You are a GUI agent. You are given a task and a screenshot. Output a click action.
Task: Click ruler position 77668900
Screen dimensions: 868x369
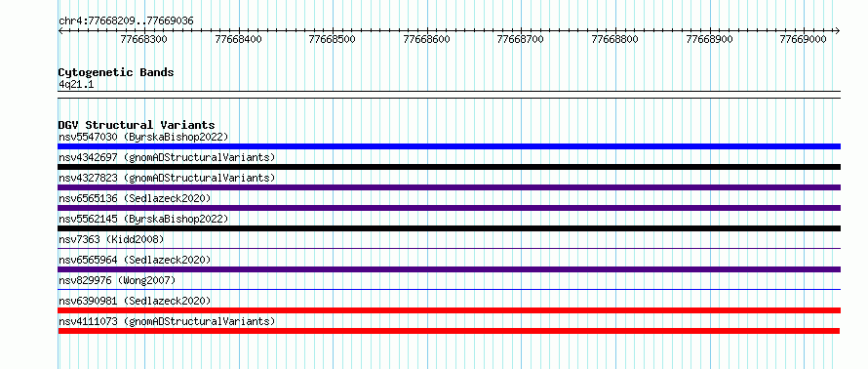click(x=709, y=39)
